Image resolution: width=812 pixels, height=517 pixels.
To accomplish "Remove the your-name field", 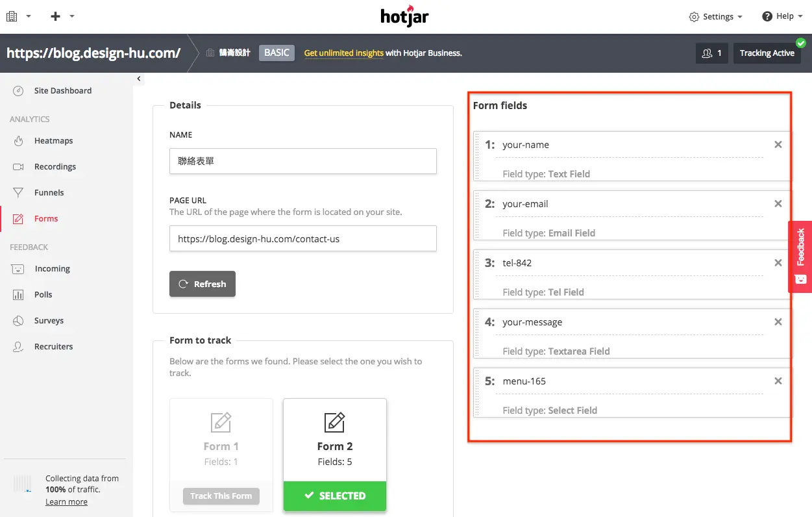I will point(778,145).
